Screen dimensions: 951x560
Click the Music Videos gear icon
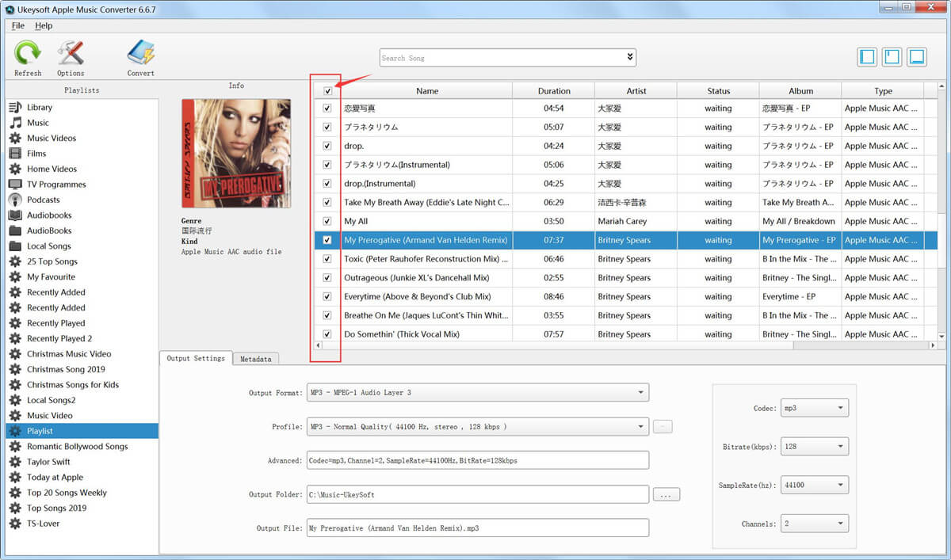tap(15, 138)
